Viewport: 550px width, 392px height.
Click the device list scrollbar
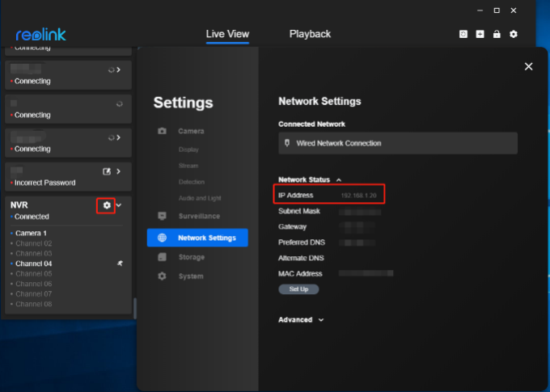[x=134, y=307]
